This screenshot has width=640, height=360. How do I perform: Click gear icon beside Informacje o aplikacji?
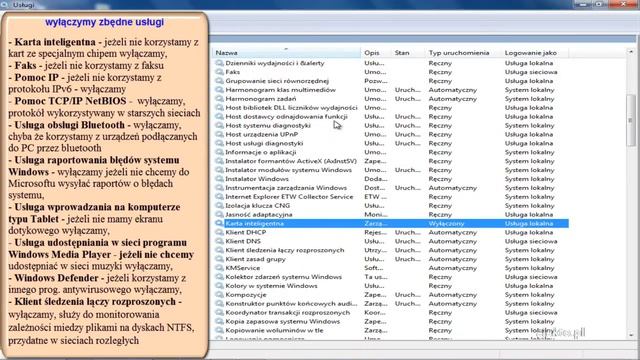219,152
